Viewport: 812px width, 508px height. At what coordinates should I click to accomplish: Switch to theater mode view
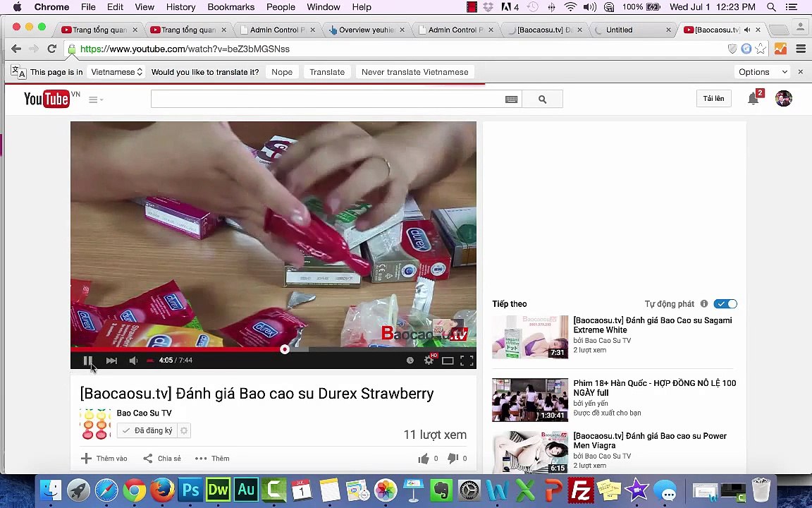(448, 361)
